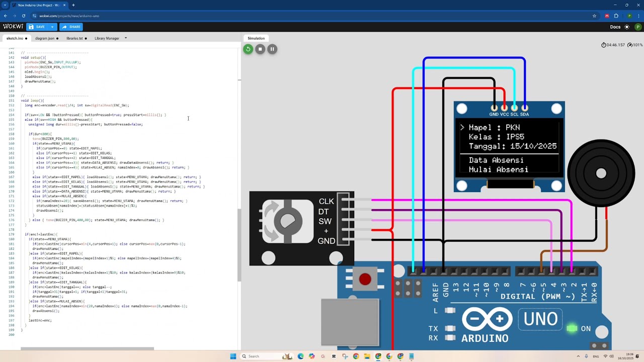Image resolution: width=644 pixels, height=362 pixels.
Task: Click the buzzer component
Action: point(601,173)
